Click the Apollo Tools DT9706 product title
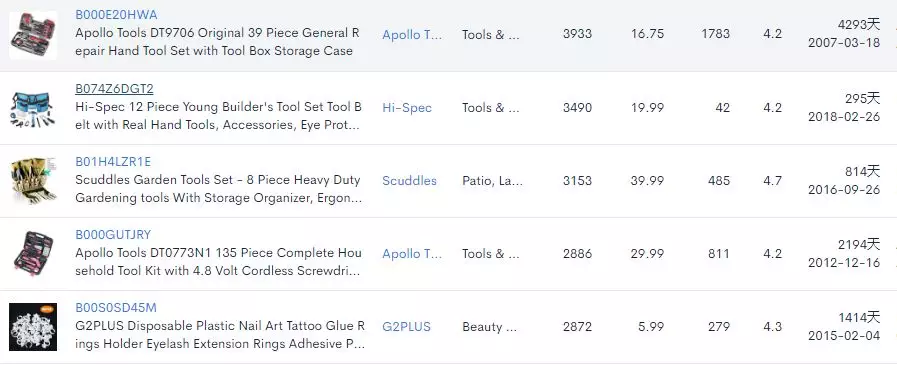 pyautogui.click(x=217, y=42)
